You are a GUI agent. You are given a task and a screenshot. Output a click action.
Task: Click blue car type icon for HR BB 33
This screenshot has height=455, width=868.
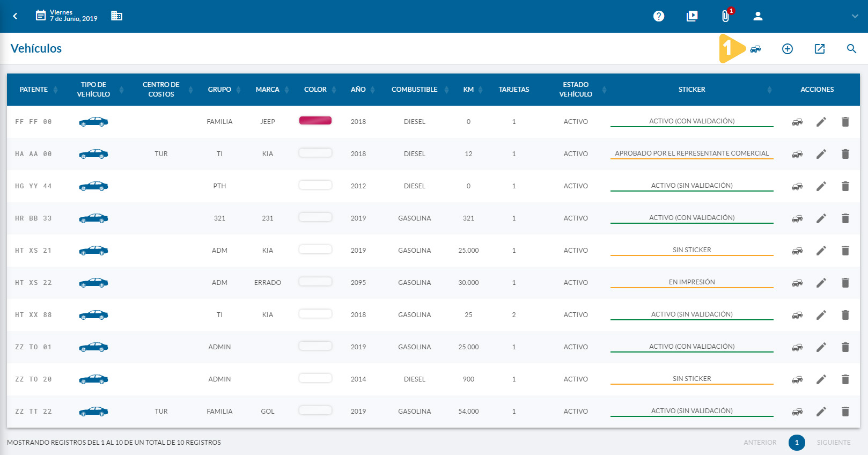pos(93,218)
